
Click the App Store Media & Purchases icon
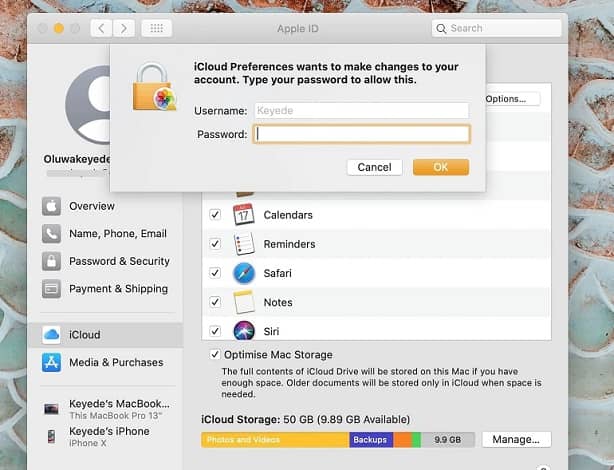(x=51, y=362)
